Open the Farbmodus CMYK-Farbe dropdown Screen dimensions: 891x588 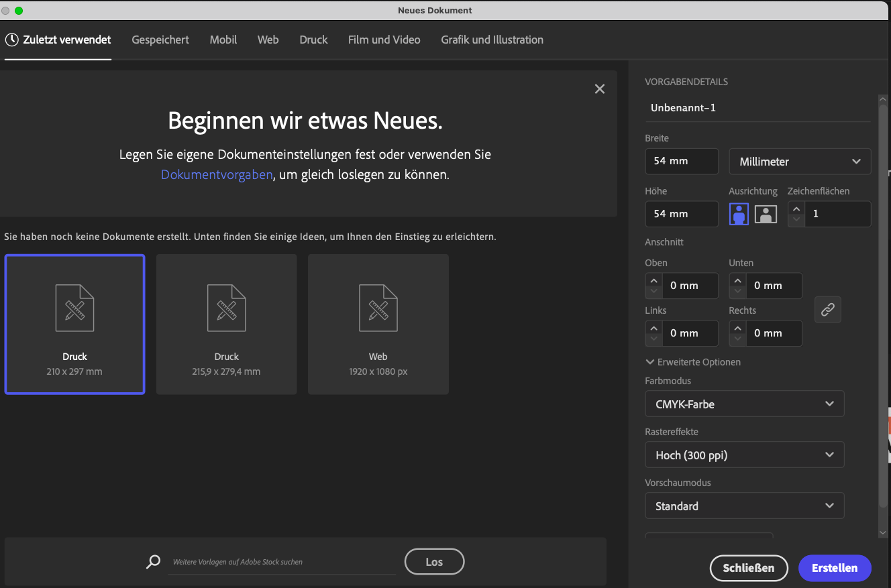coord(745,404)
